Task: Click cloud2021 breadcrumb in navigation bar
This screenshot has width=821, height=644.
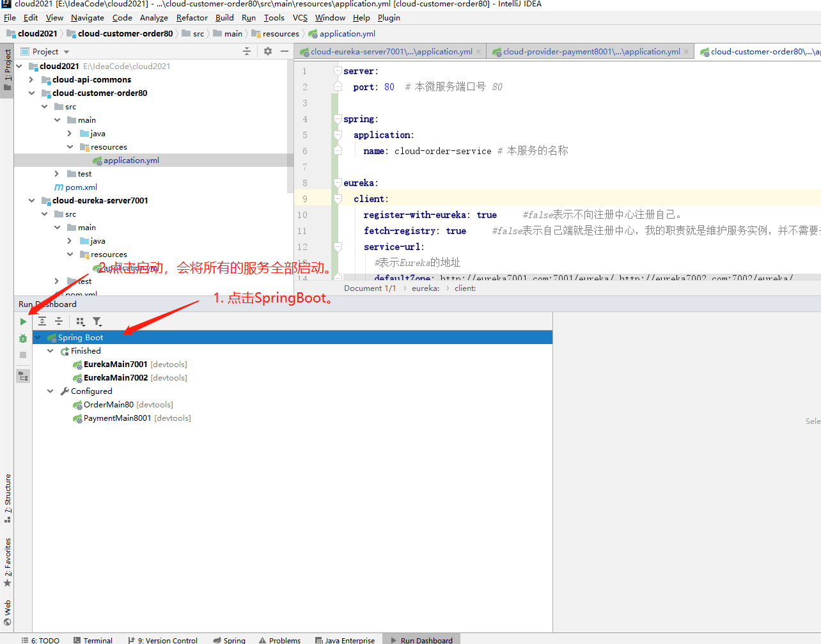Action: click(32, 33)
